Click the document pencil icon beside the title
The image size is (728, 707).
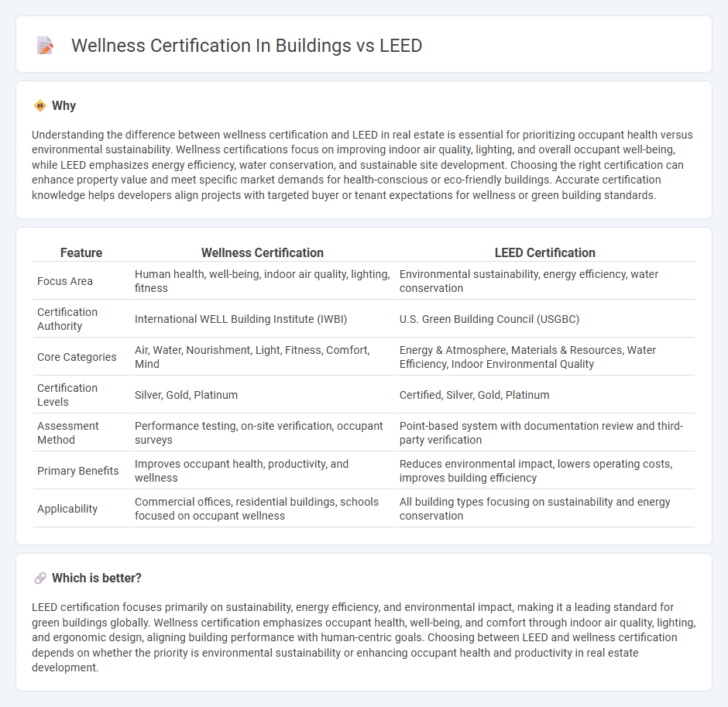click(x=45, y=46)
